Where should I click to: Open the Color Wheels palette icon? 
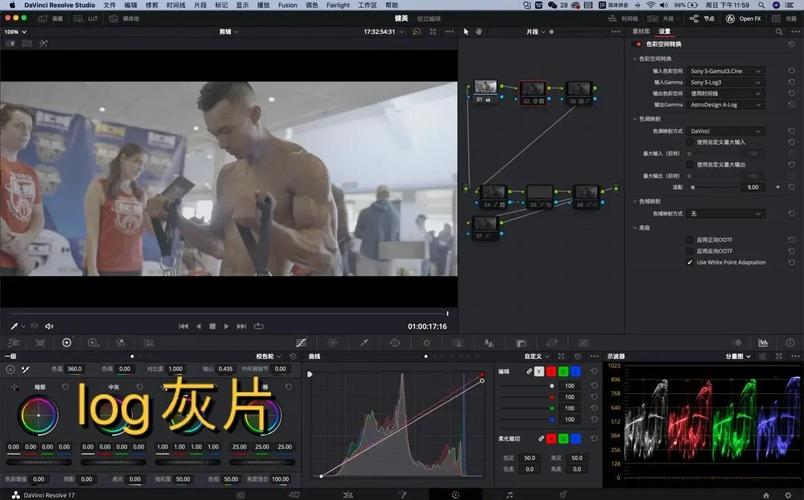(67, 343)
